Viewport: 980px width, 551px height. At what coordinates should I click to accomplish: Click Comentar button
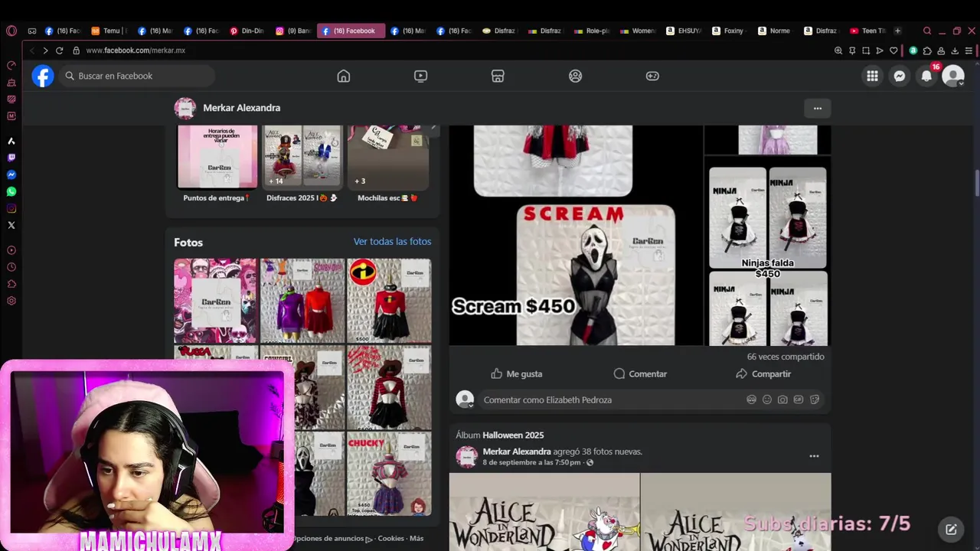(x=640, y=373)
